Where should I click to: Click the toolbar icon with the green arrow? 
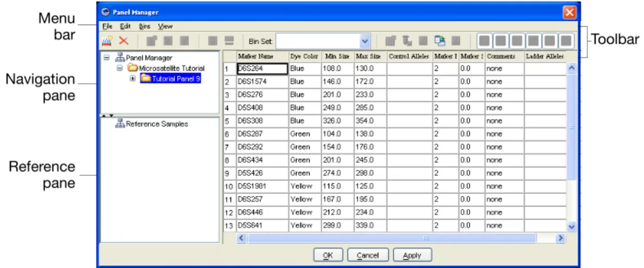click(x=440, y=41)
